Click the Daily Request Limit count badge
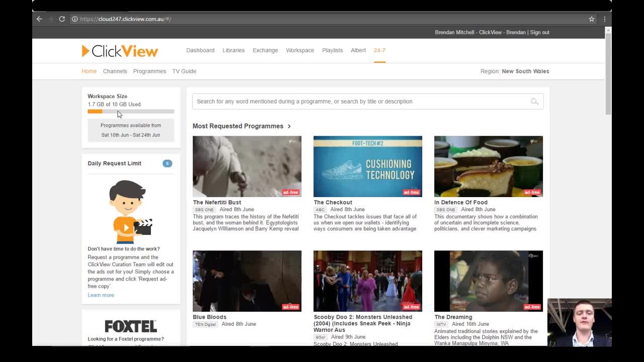 [167, 163]
